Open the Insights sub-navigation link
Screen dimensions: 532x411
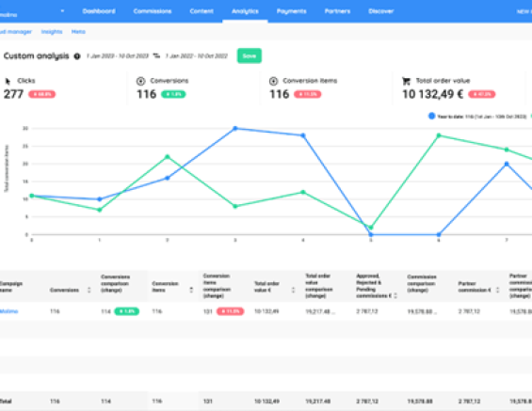click(x=52, y=32)
